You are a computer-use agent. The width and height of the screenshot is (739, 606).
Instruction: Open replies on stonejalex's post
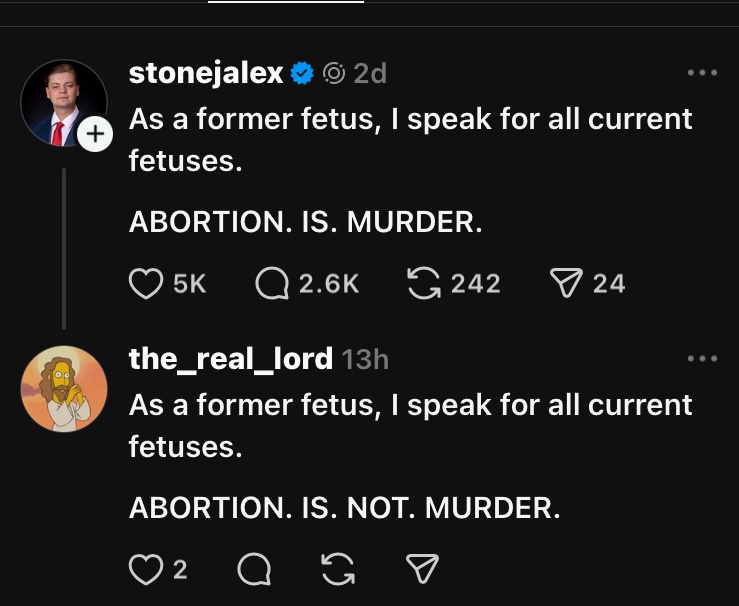pos(273,284)
